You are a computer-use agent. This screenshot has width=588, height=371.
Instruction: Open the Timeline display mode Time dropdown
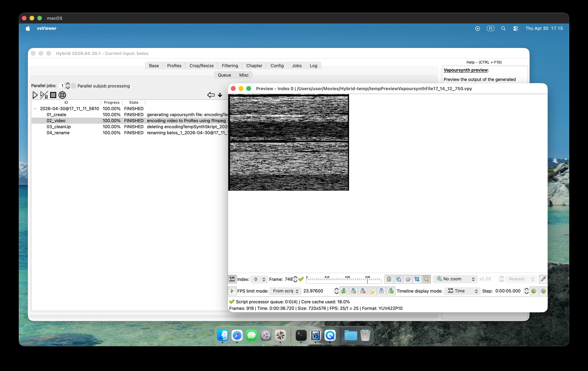(x=462, y=291)
